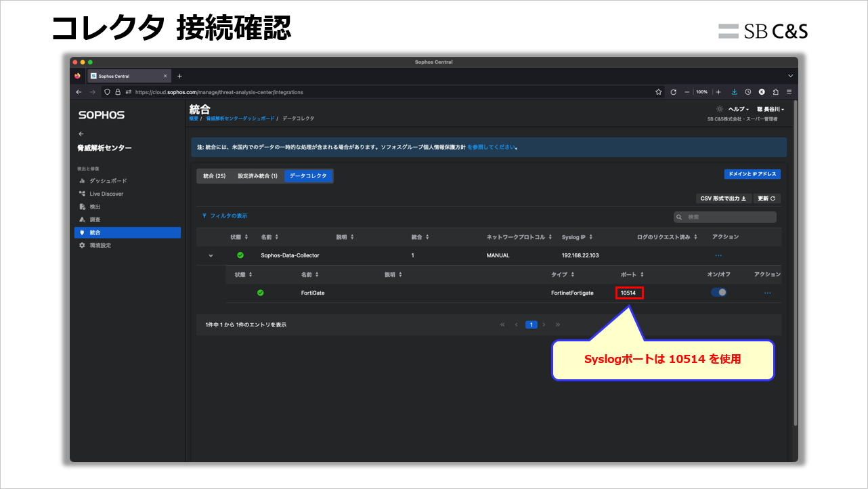This screenshot has height=489, width=868.
Task: Sort by ネットワークプロトコル column
Action: [518, 237]
